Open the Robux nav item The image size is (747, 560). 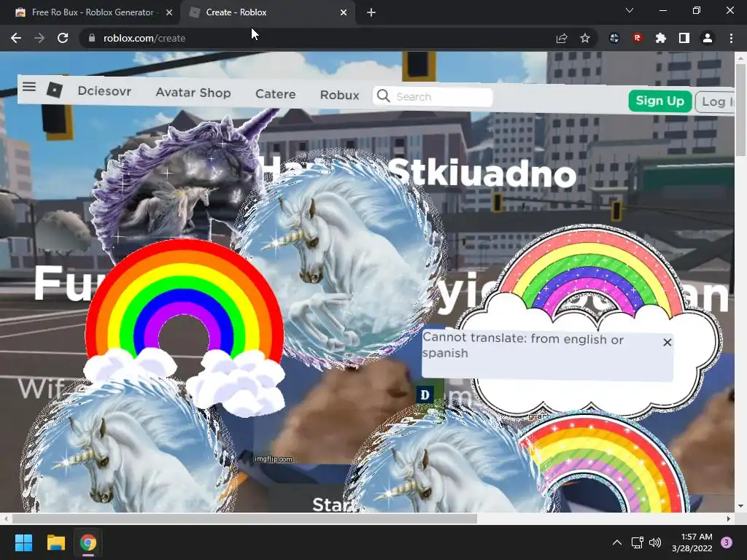click(x=340, y=95)
